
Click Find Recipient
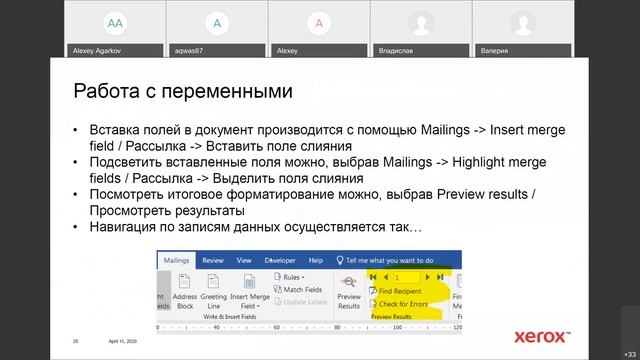(395, 291)
